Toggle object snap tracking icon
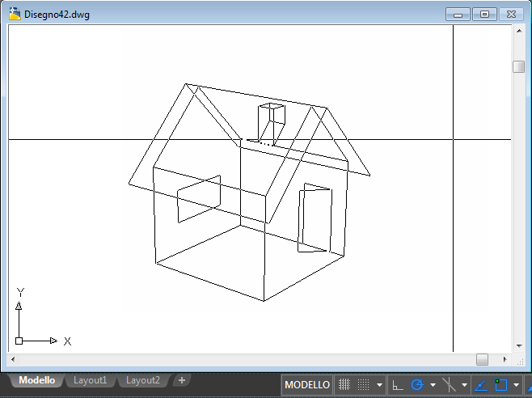Viewport: 532px width, 398px height. click(481, 385)
